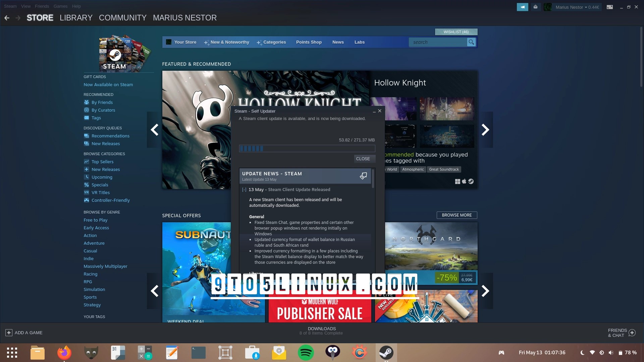Open the Friends menu
The width and height of the screenshot is (644, 362).
coord(42,6)
